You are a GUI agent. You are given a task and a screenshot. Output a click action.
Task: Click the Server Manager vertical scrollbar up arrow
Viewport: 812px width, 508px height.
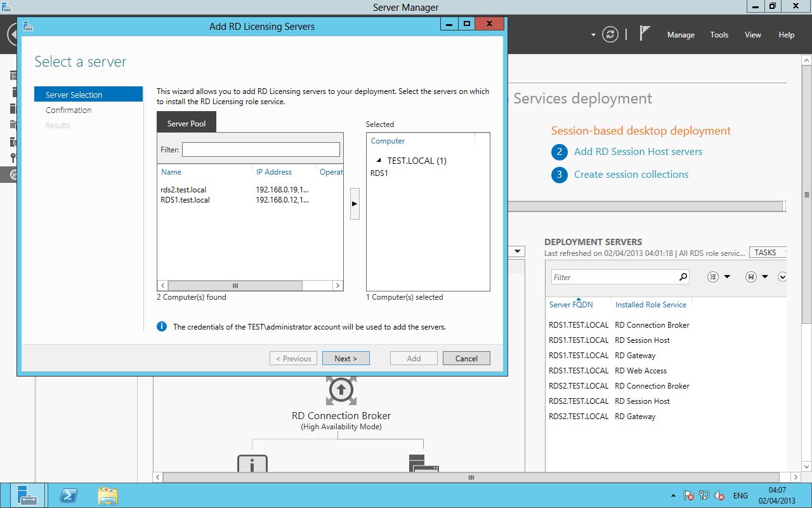click(x=806, y=60)
